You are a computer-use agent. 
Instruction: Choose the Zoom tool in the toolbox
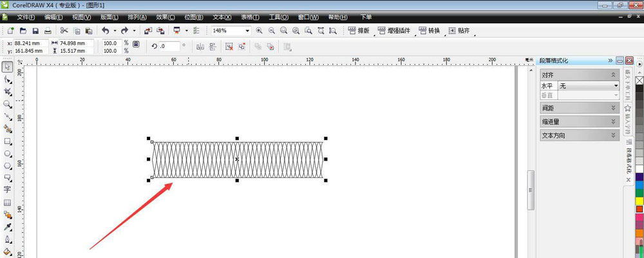click(x=7, y=104)
